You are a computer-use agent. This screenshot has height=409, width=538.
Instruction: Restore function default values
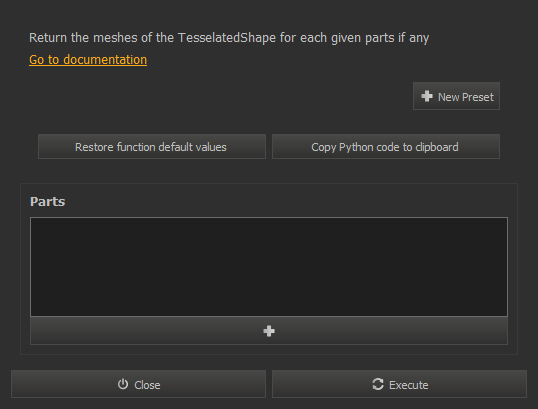[152, 147]
